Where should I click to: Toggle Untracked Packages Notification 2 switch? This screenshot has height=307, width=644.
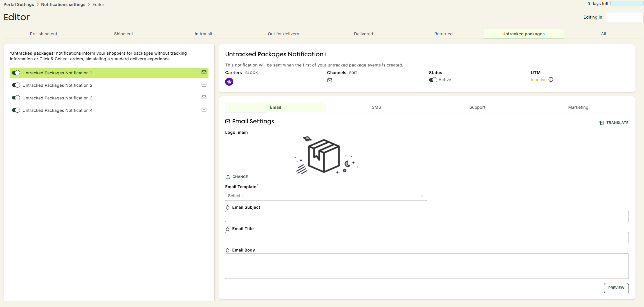point(16,85)
